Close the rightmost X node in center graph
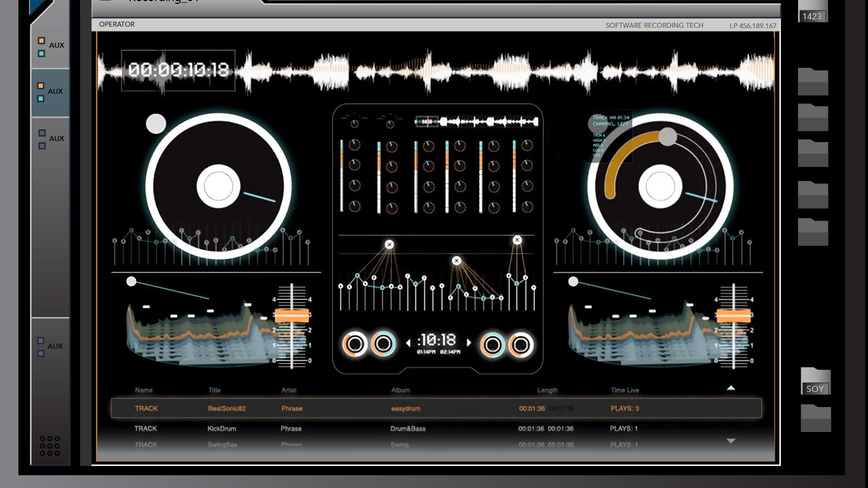Screen dimensions: 868x488 point(517,240)
